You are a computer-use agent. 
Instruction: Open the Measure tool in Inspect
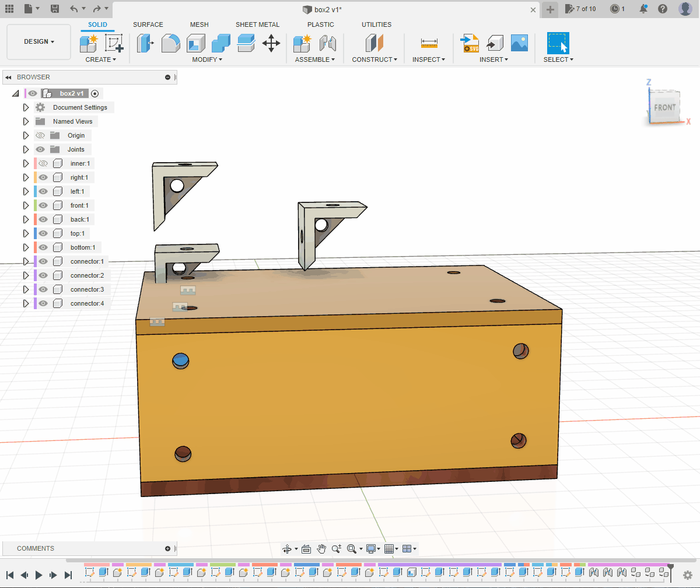click(429, 43)
